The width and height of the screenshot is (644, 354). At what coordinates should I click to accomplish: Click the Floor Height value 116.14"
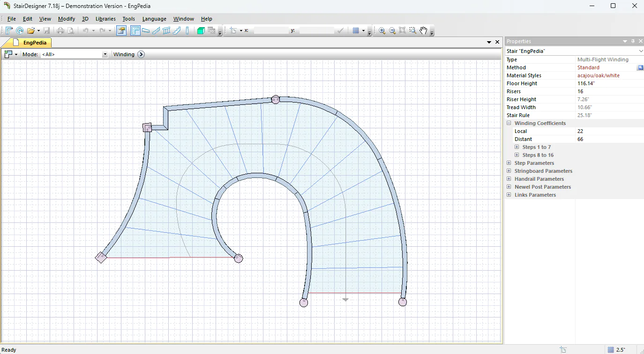(586, 83)
